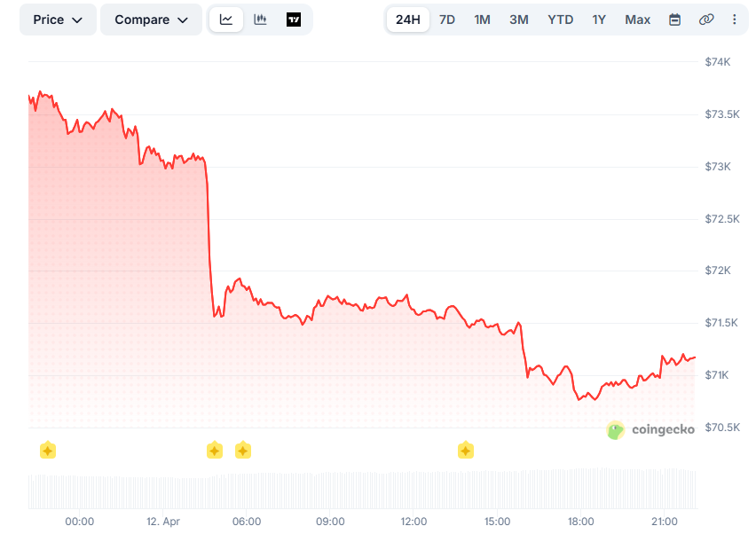Open the Compare dropdown
756x534 pixels.
(151, 20)
